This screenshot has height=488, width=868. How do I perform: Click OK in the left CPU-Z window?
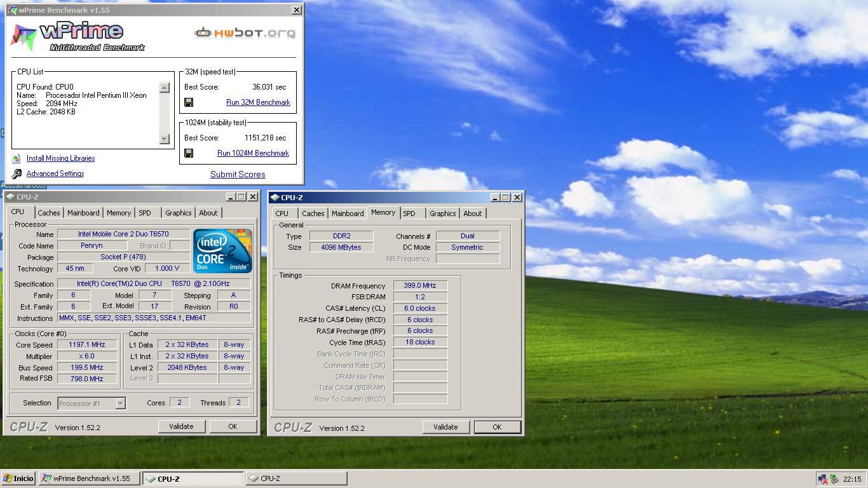233,426
